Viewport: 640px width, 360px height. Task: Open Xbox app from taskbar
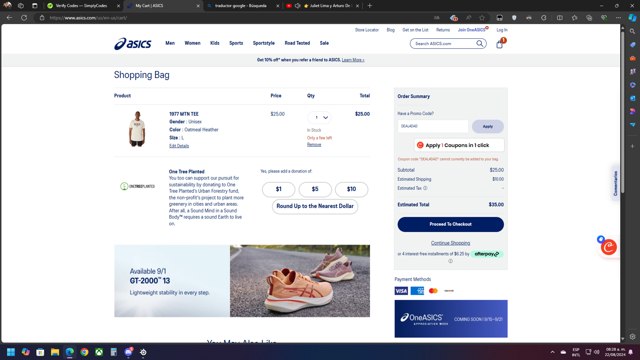pyautogui.click(x=99, y=352)
